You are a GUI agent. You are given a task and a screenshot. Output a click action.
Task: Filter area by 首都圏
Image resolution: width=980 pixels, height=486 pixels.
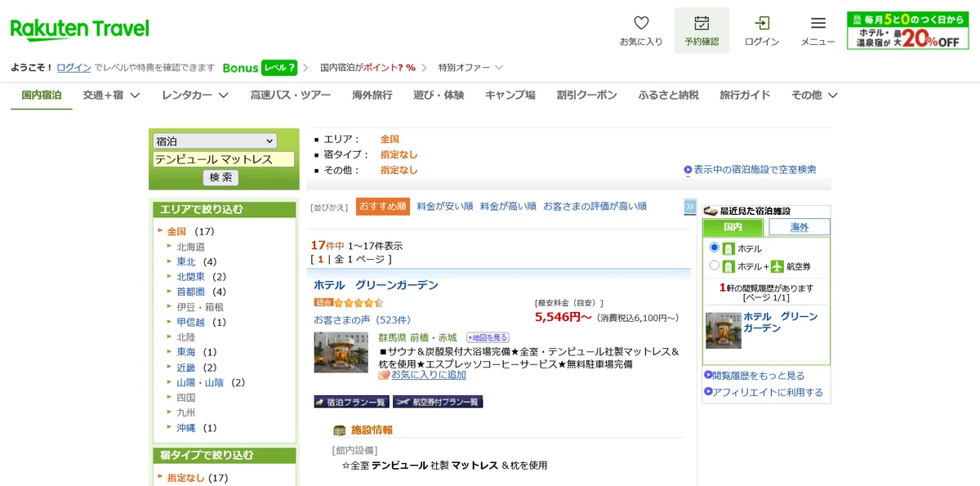(191, 292)
